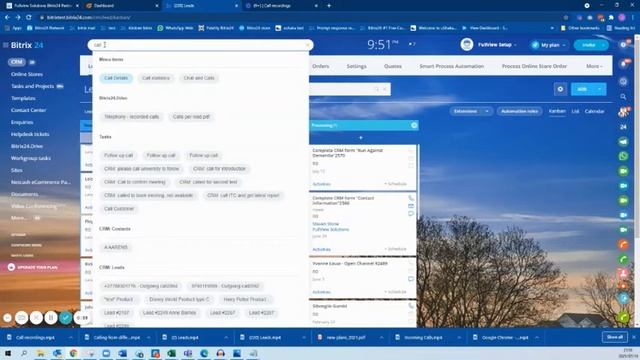Open the Extensions dropdown

point(470,111)
